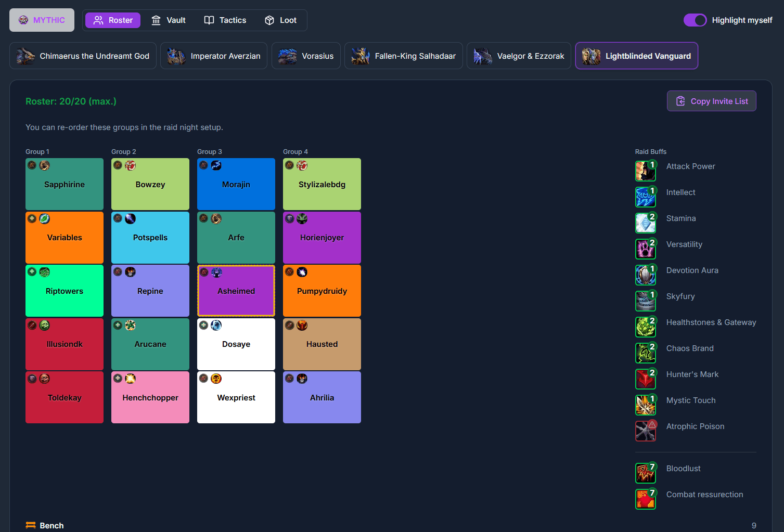Select the orange Pumpydruidy player card
This screenshot has height=532, width=784.
click(x=322, y=291)
